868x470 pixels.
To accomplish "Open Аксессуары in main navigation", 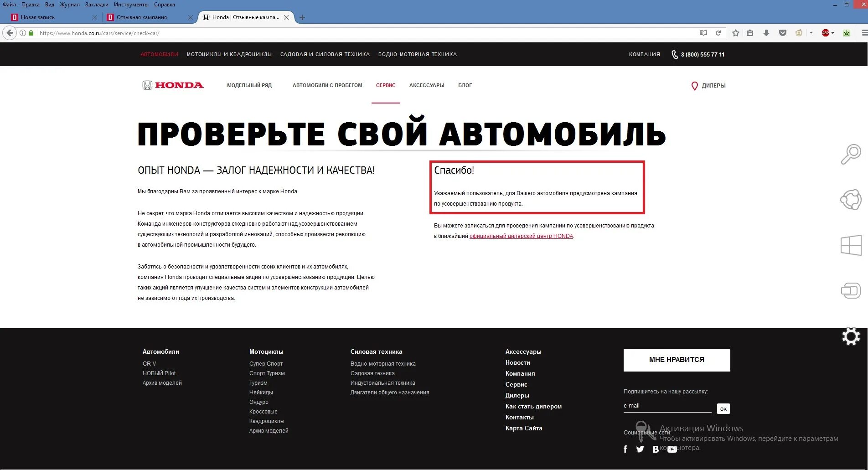I will click(x=427, y=85).
